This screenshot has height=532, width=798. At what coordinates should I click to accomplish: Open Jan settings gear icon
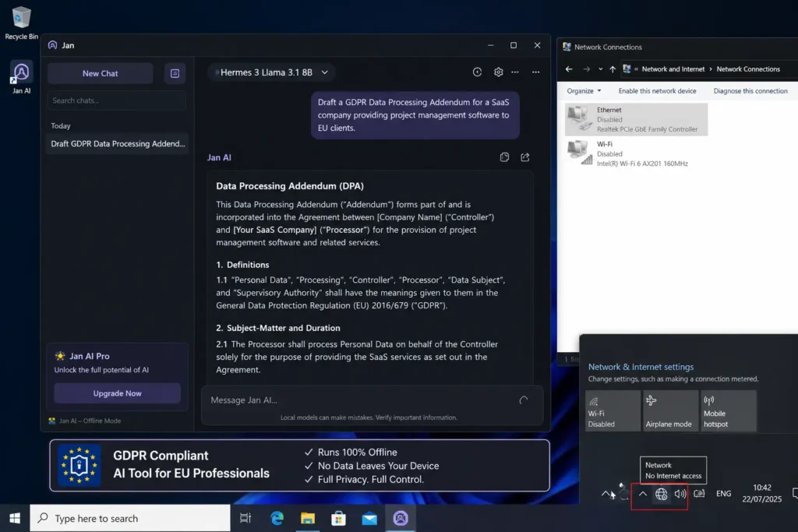point(498,72)
